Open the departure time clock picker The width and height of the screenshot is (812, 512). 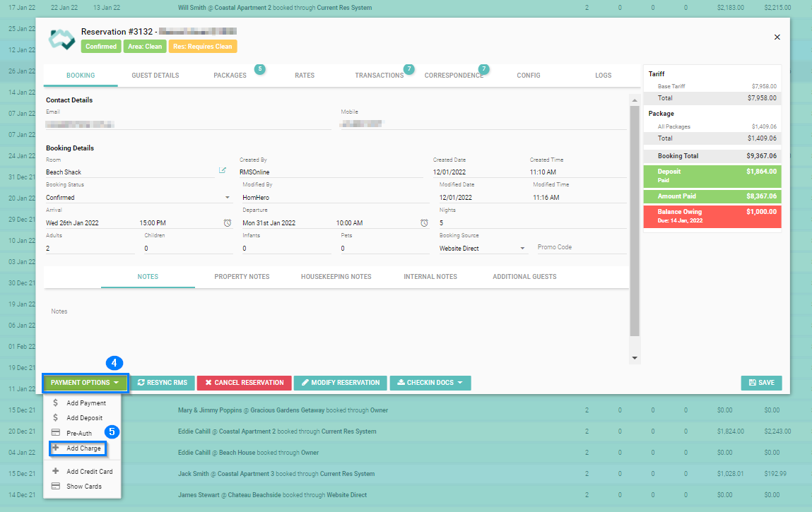click(424, 223)
